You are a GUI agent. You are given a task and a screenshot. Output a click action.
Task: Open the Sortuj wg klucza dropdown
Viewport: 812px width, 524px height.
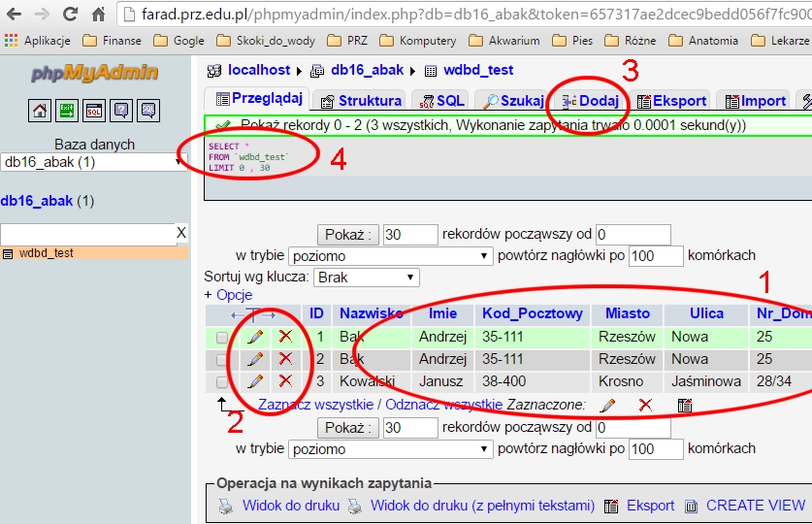tap(366, 278)
